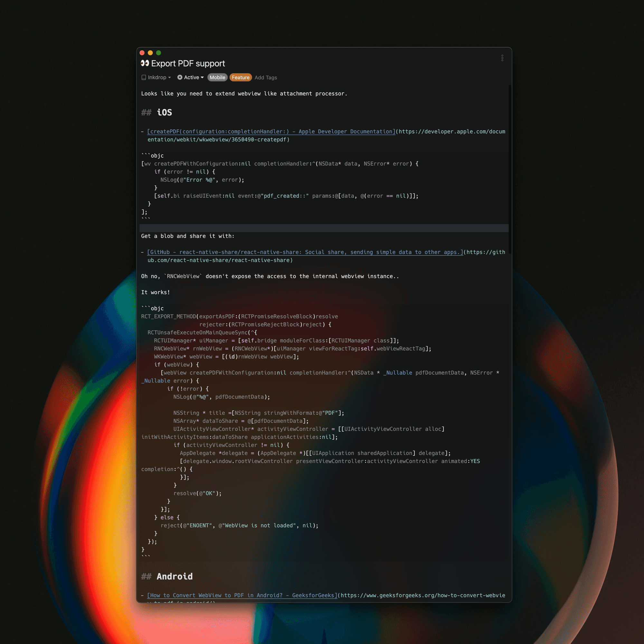Screen dimensions: 644x644
Task: Click the AppDelegate *delegate code line
Action: pyautogui.click(x=315, y=453)
